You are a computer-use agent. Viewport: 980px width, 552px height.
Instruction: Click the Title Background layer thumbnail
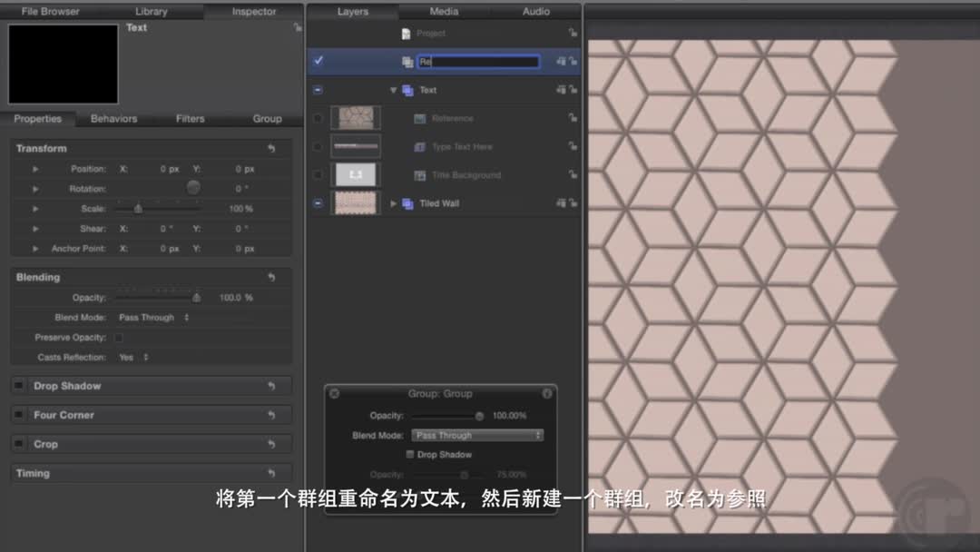pos(354,172)
